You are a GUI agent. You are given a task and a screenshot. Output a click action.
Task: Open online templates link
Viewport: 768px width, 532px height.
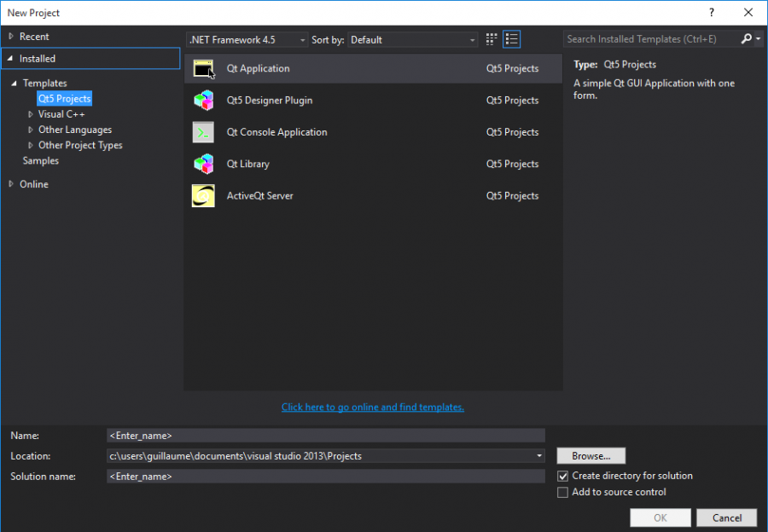coord(373,408)
